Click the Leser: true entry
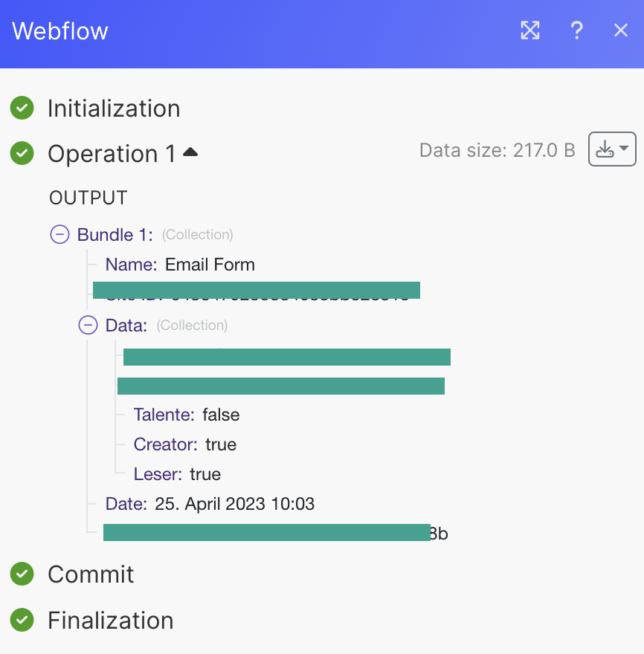 pos(177,474)
